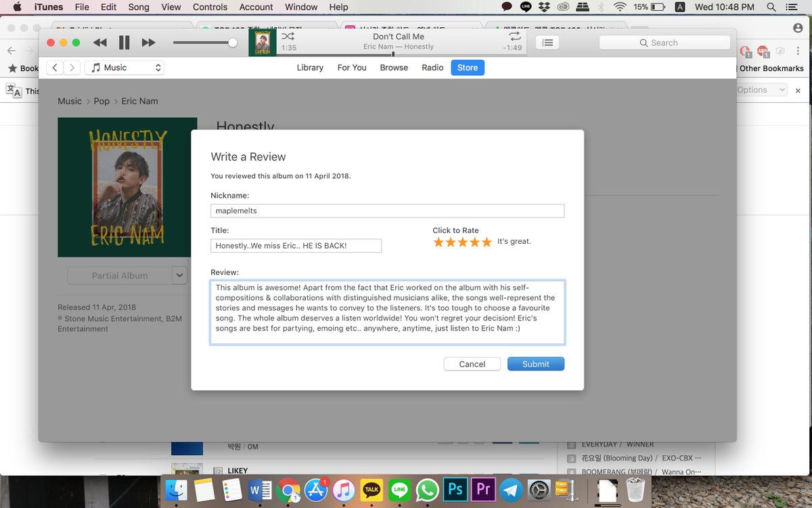The image size is (812, 508).
Task: Open the Chrome profile avatar icon
Action: point(798,28)
